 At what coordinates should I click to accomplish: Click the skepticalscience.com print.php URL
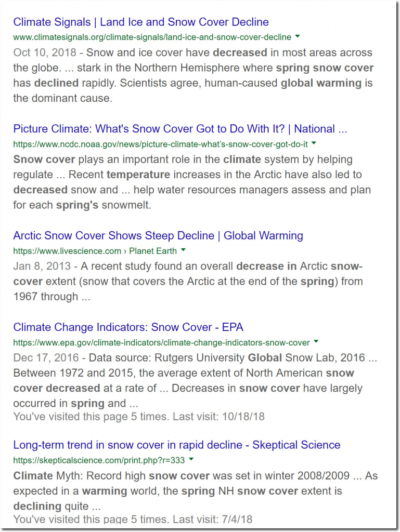coord(99,460)
